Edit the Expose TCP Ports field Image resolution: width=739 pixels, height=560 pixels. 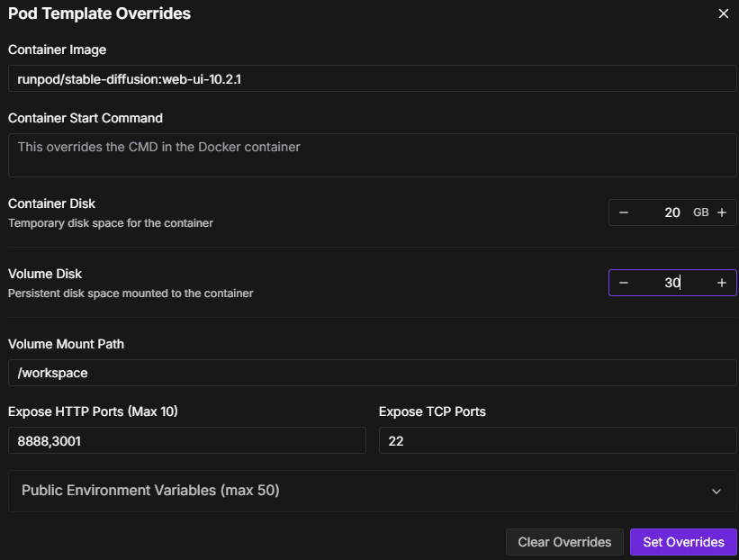point(557,440)
